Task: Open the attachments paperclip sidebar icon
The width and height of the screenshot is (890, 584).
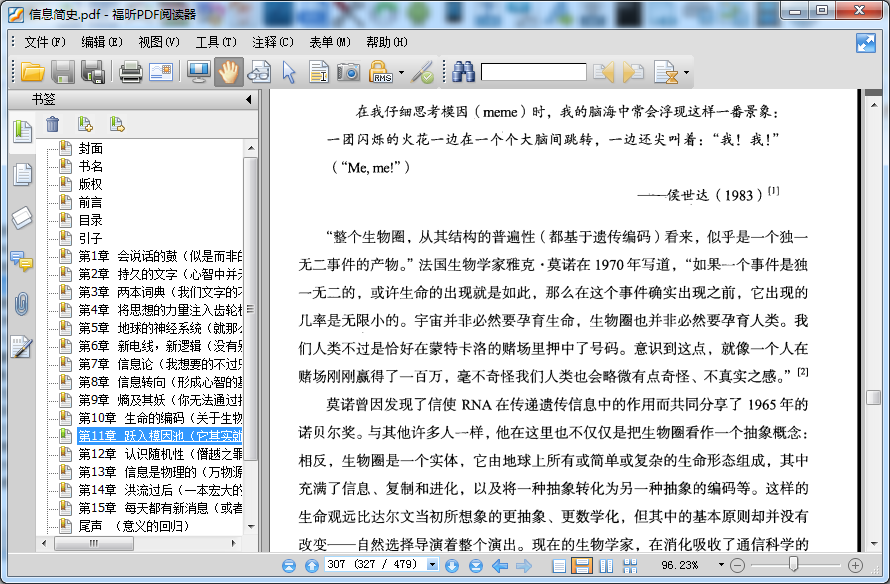Action: pyautogui.click(x=22, y=304)
